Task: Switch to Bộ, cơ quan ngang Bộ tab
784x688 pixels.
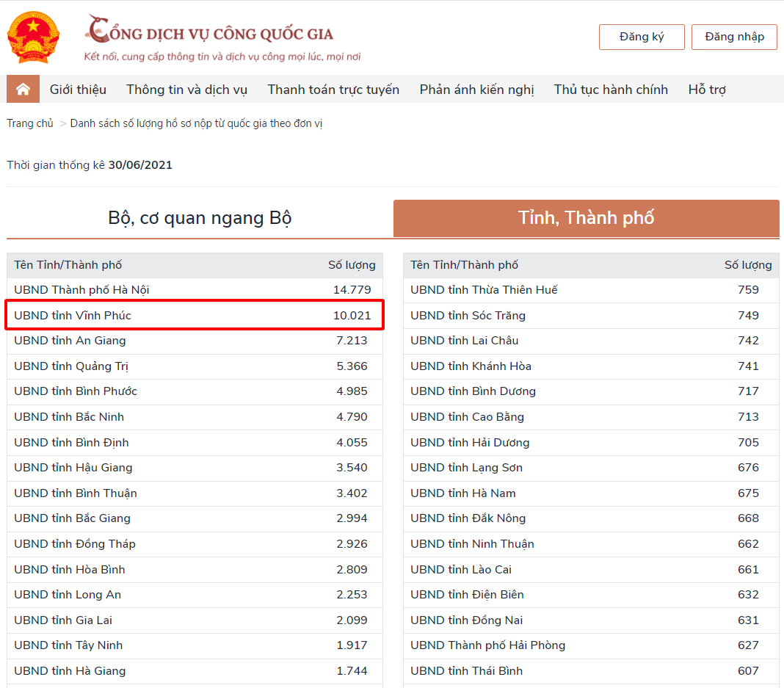Action: point(200,218)
